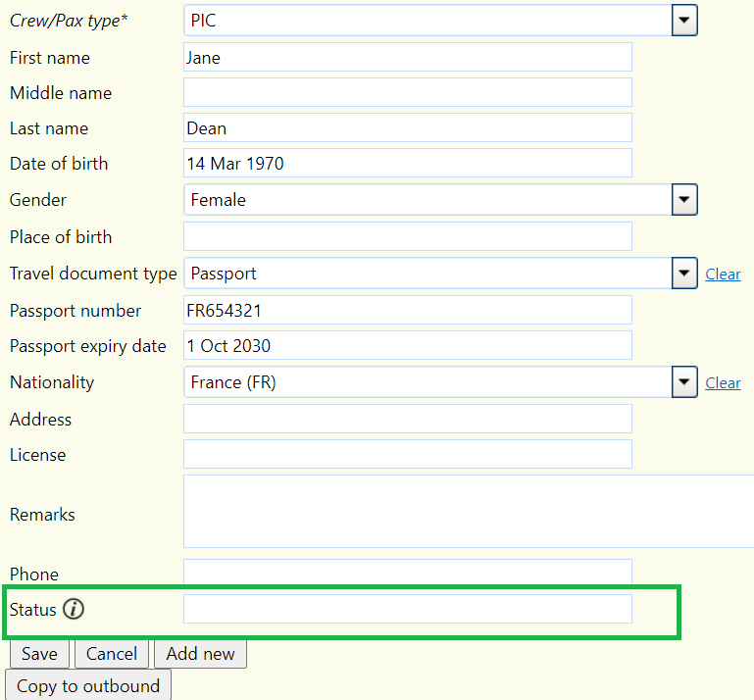The height and width of the screenshot is (700, 754).
Task: Click the Passport number field
Action: pyautogui.click(x=408, y=310)
